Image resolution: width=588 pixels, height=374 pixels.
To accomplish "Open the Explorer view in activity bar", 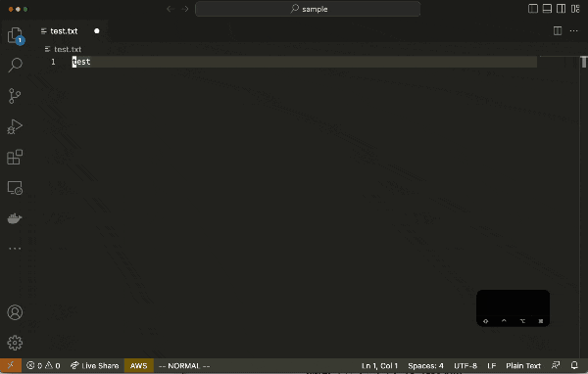I will tap(15, 35).
